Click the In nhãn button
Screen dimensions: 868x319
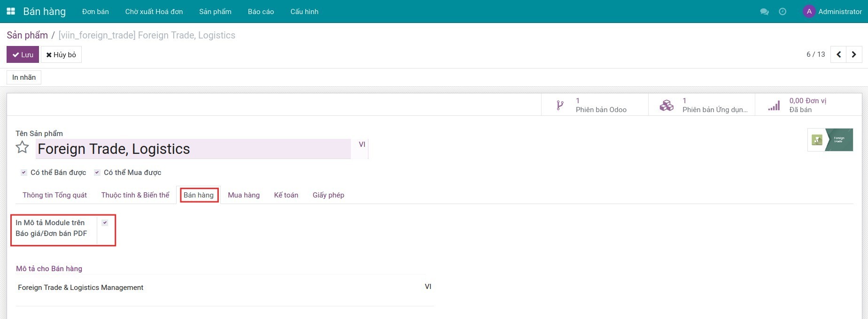(24, 77)
